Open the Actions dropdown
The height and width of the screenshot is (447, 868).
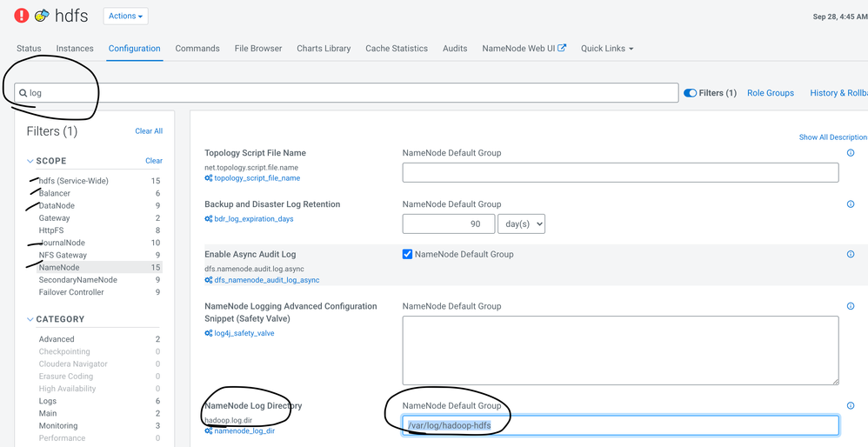[x=125, y=16]
